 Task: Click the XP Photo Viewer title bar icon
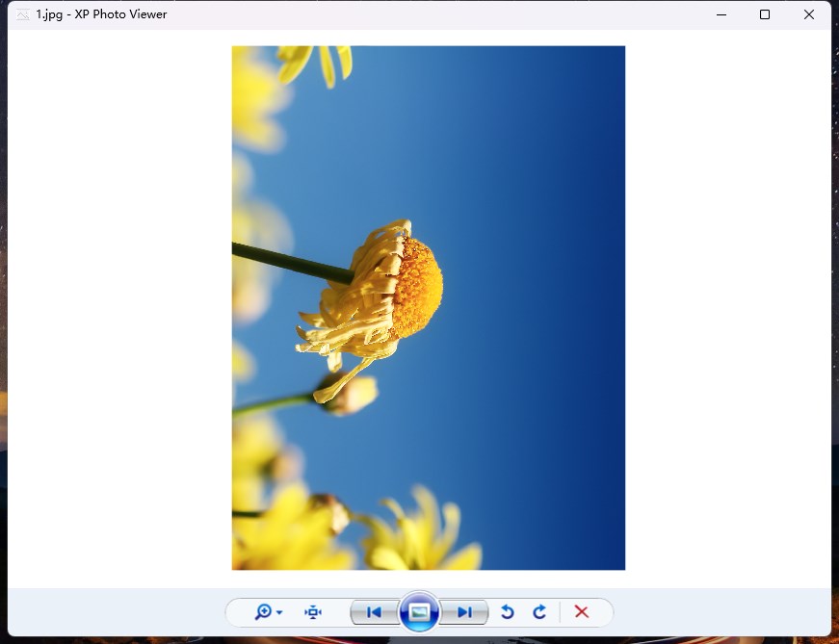click(21, 13)
